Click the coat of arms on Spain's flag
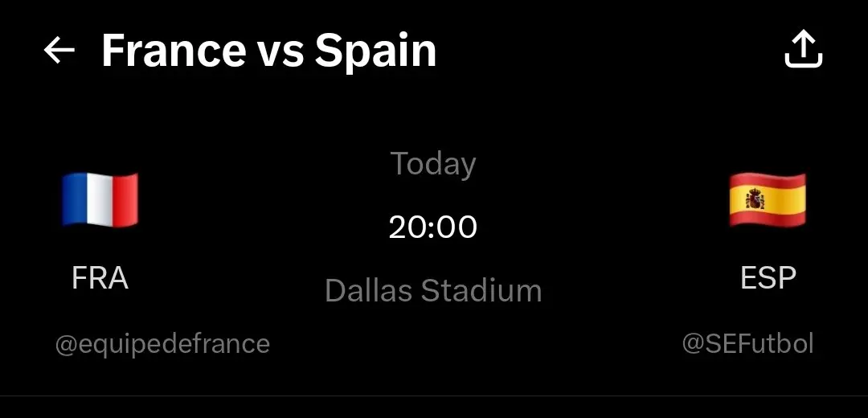This screenshot has height=418, width=868. click(x=755, y=199)
